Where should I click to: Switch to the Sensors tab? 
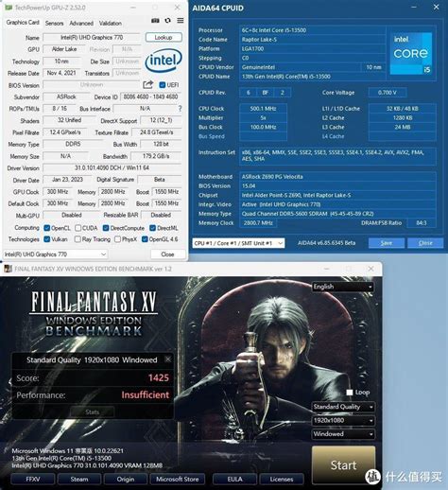(x=54, y=23)
